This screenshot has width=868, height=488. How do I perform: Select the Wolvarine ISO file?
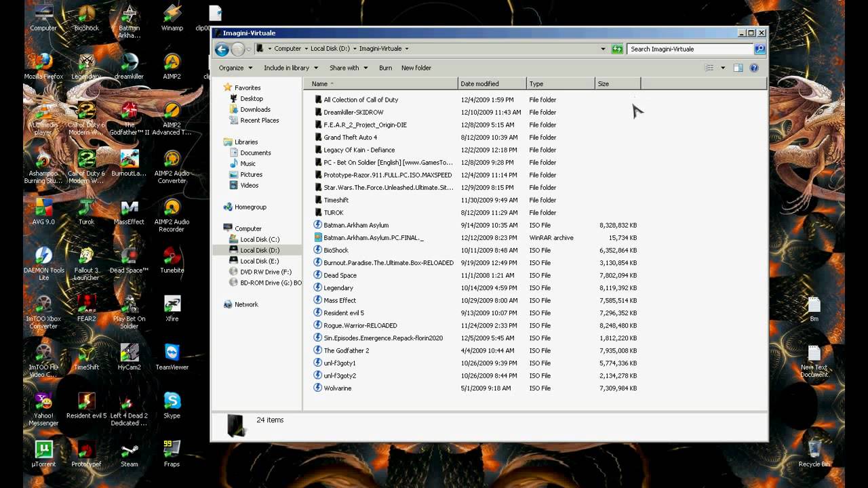(337, 388)
